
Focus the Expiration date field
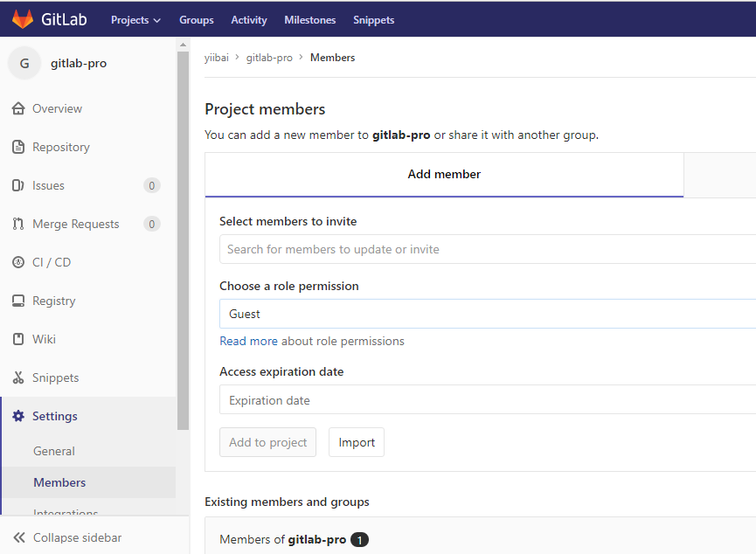[x=488, y=399]
